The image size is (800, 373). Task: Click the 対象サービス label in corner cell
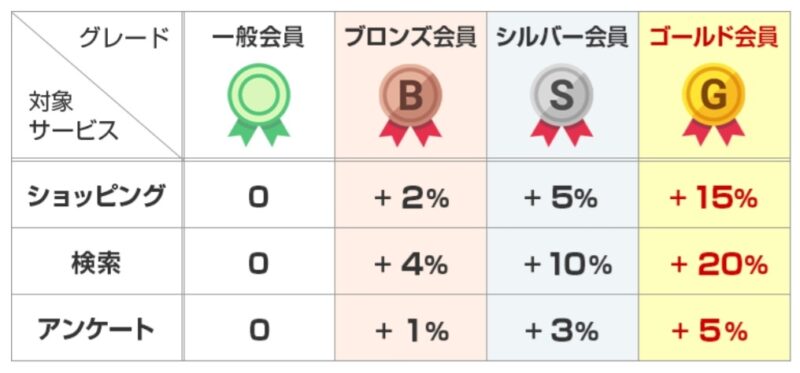(72, 116)
